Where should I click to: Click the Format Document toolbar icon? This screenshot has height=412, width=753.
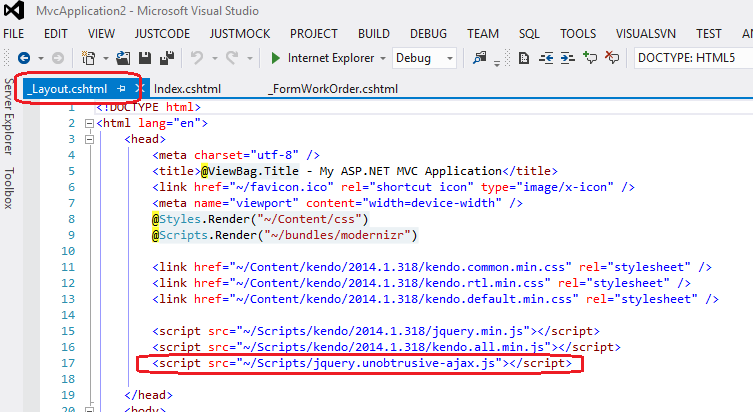coord(524,58)
